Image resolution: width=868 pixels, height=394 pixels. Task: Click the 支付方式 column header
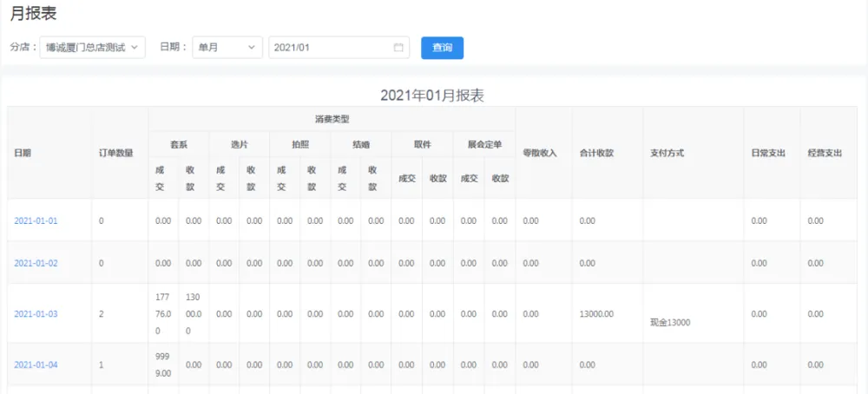click(667, 153)
